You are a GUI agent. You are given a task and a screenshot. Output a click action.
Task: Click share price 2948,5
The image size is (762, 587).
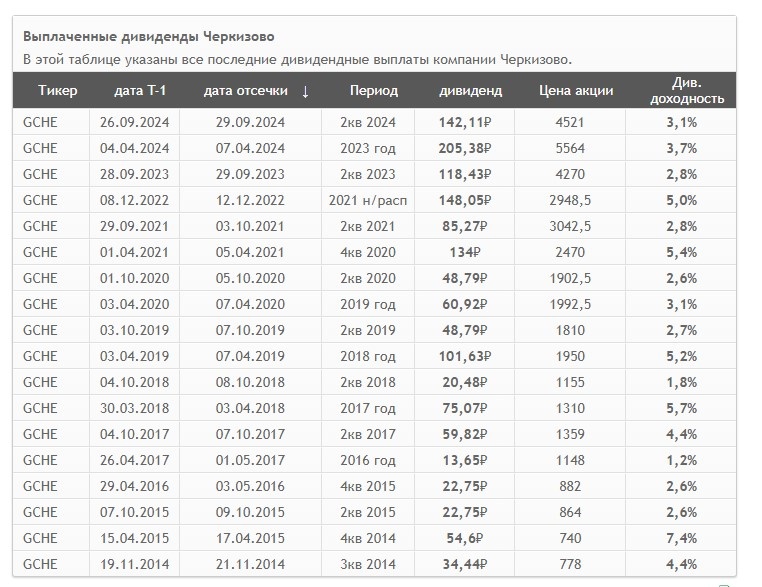click(x=570, y=200)
